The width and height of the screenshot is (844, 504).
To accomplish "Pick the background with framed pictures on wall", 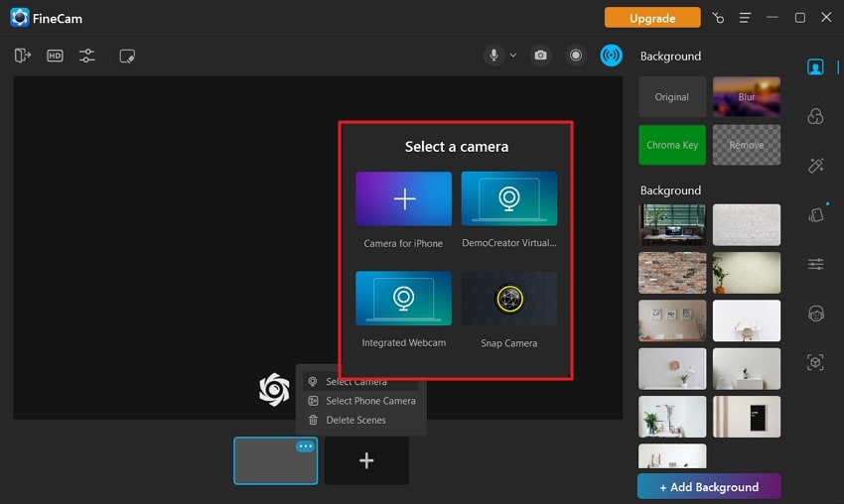I will pyautogui.click(x=672, y=320).
